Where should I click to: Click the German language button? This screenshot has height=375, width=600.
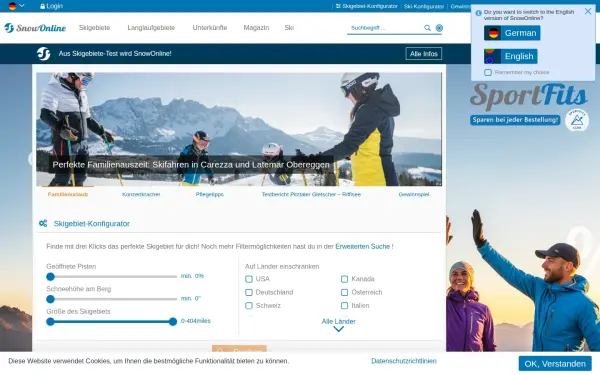[512, 33]
